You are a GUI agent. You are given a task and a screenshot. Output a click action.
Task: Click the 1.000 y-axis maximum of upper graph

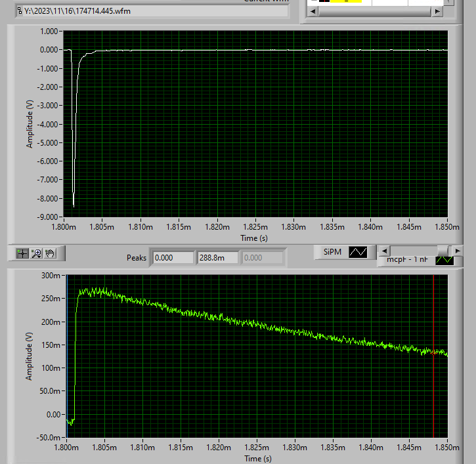[x=49, y=32]
